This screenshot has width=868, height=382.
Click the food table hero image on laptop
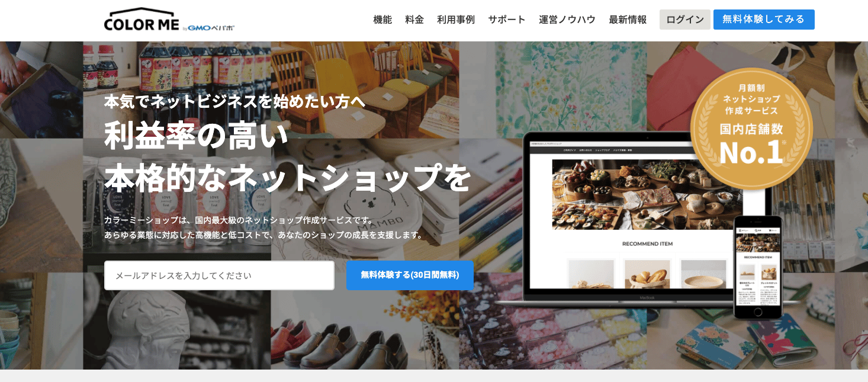tap(647, 194)
